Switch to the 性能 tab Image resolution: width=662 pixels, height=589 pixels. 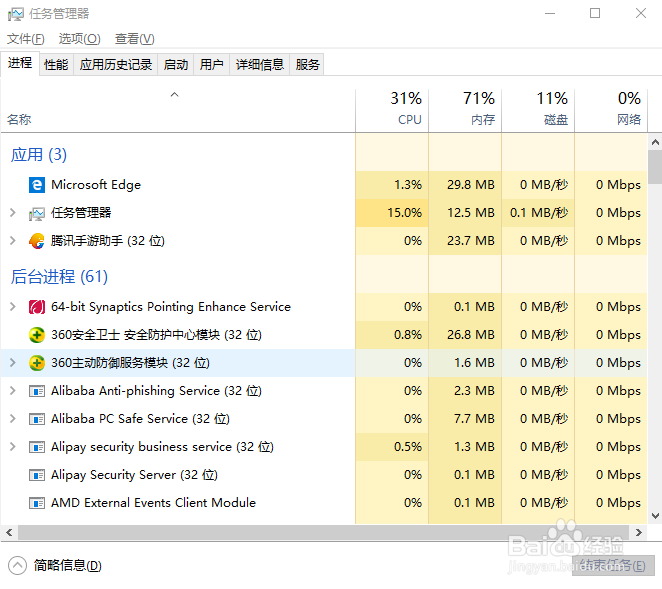coord(56,65)
